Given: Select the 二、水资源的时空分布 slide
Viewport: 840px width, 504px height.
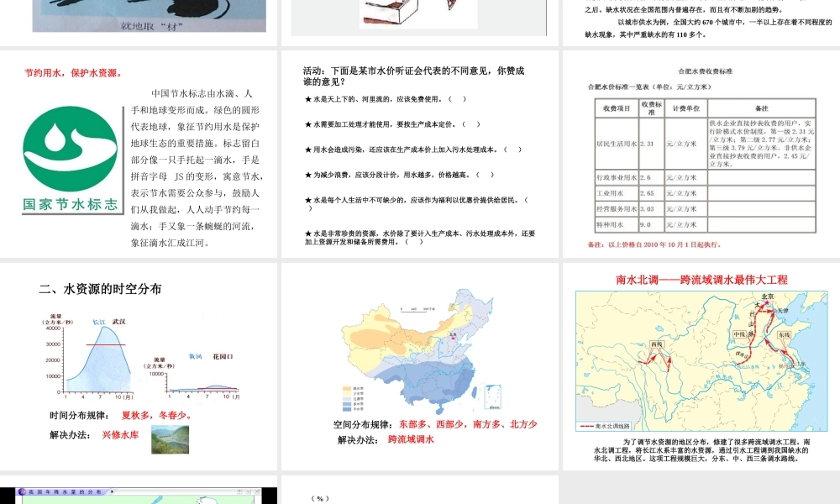Looking at the screenshot, I should coord(139,366).
